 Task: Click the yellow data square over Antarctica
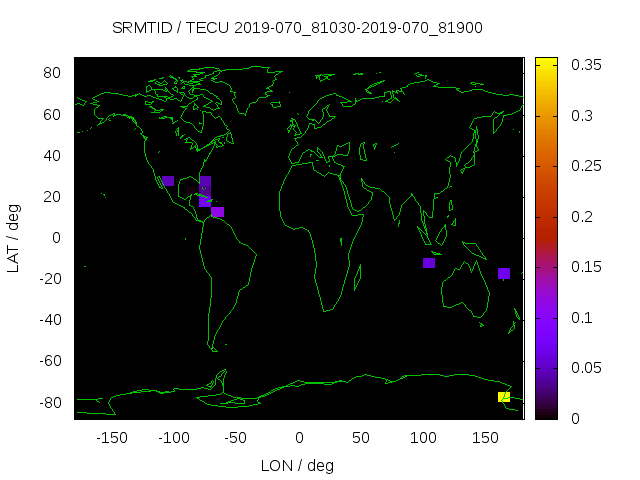point(504,397)
